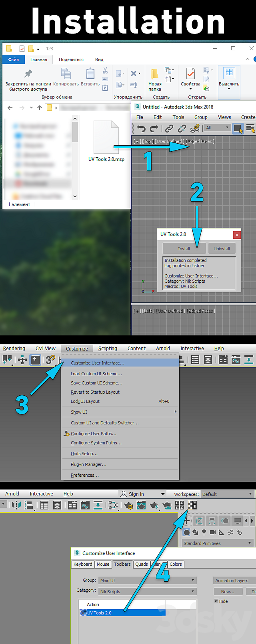The height and width of the screenshot is (644, 256).
Task: Switch to the Create plus tab in command panel
Action: click(187, 521)
